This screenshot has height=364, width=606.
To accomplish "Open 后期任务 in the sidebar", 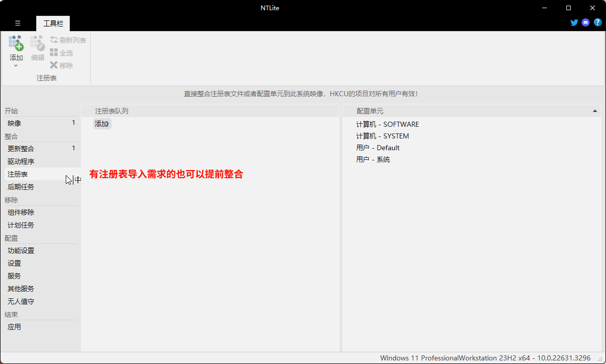I will pos(41,187).
